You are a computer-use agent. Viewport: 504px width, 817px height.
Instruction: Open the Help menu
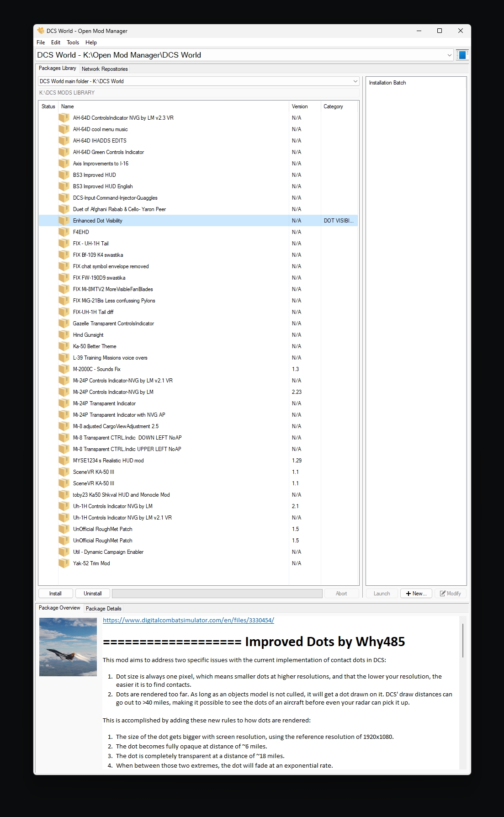point(91,42)
